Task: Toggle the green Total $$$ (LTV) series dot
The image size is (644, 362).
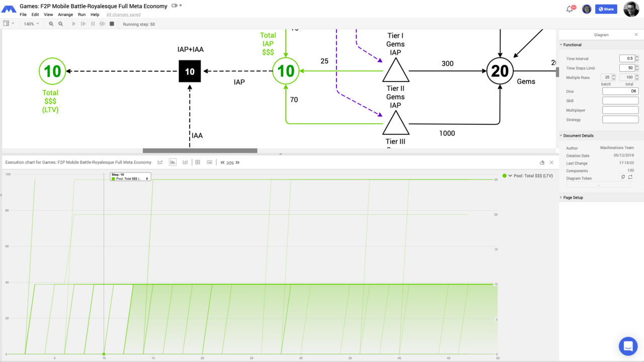Action: 505,176
